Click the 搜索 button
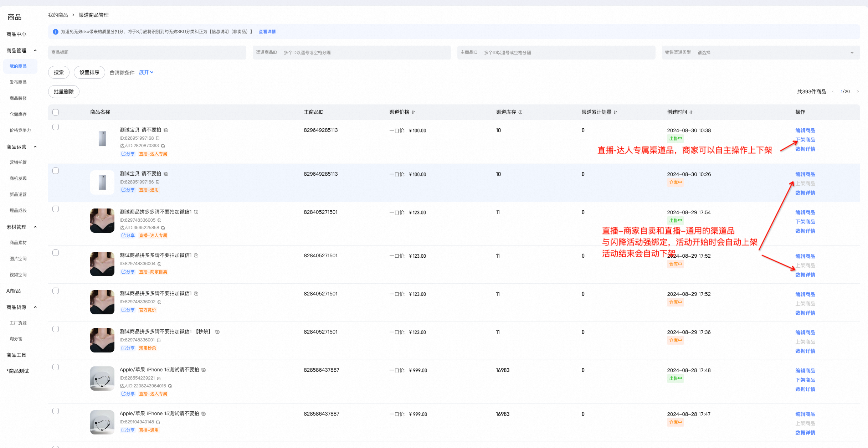 pos(59,72)
